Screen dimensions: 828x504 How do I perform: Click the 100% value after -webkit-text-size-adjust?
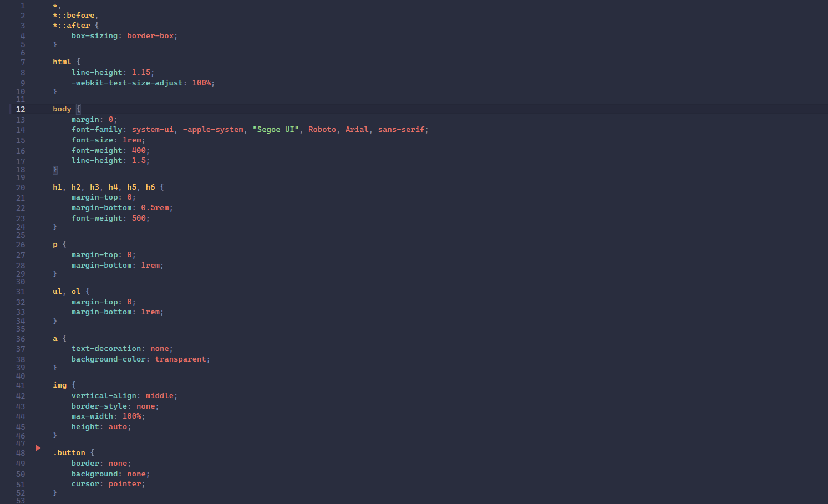tap(201, 83)
